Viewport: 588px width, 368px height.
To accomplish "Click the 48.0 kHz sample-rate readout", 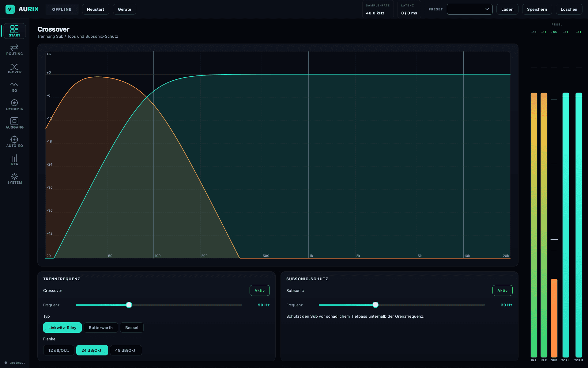I will 375,13.
